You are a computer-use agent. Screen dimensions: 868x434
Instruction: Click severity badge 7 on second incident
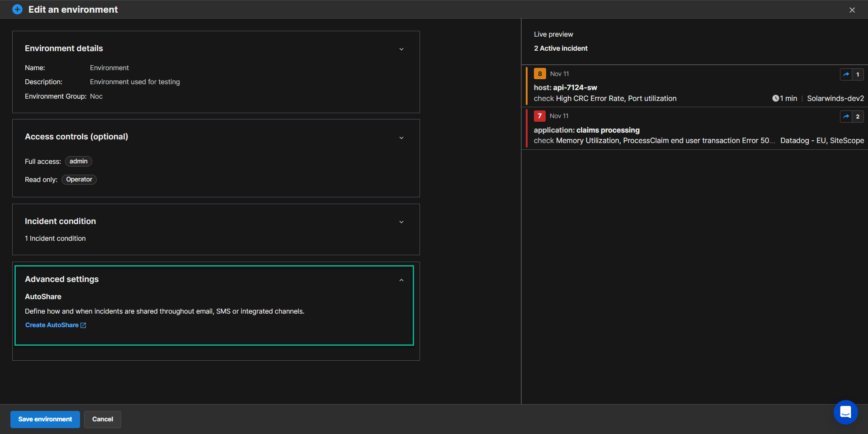pos(539,116)
